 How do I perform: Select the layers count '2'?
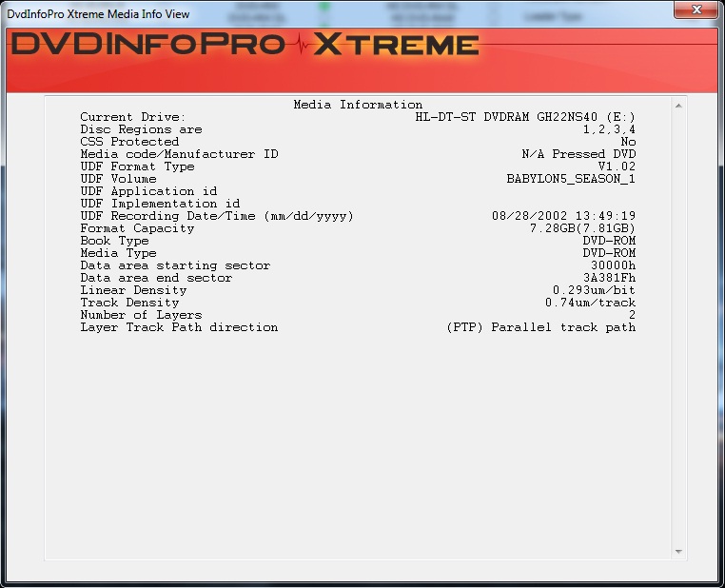(632, 315)
